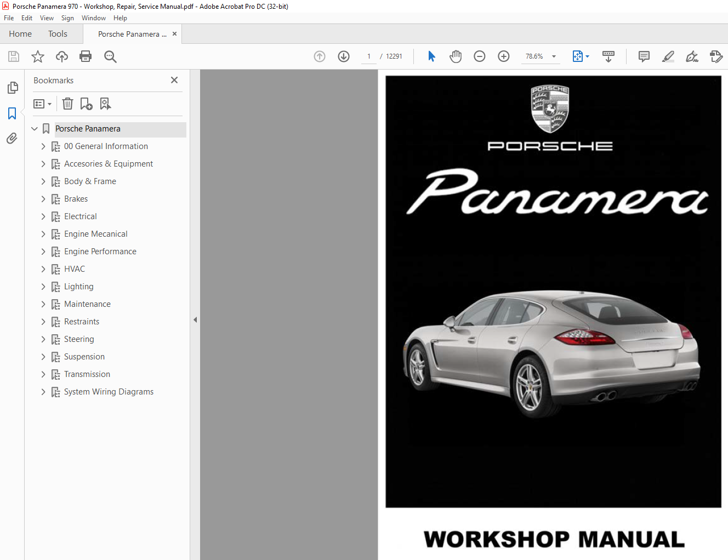Expand Accesories & Equipment bookmark
The image size is (728, 560).
pos(43,164)
